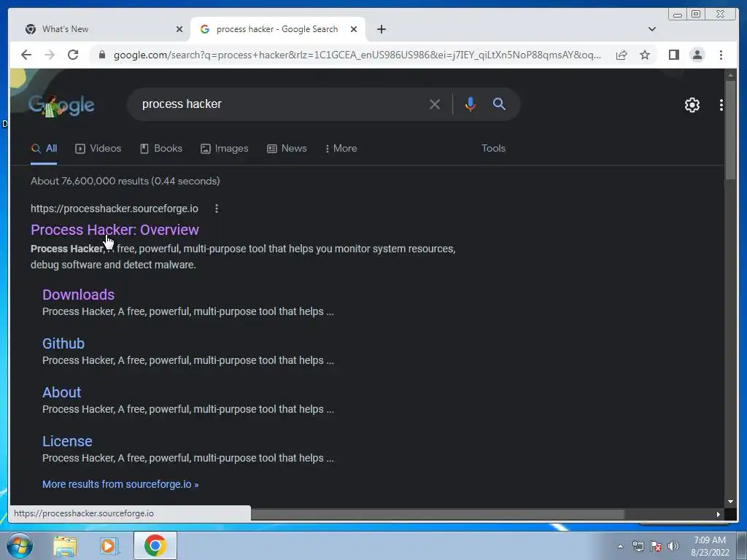Screen dimensions: 747x560
Task: Click the scroll up arrow
Action: (730, 75)
